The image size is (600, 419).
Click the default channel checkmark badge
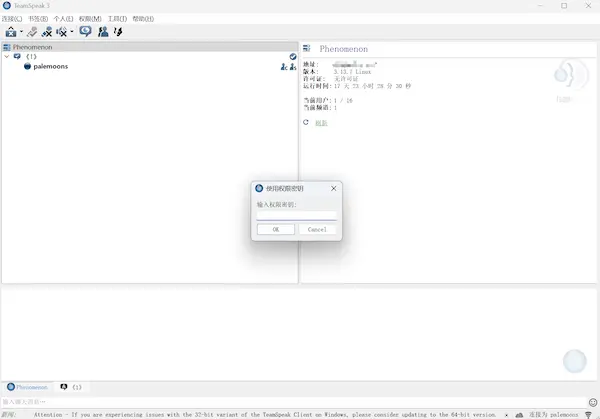coord(293,57)
